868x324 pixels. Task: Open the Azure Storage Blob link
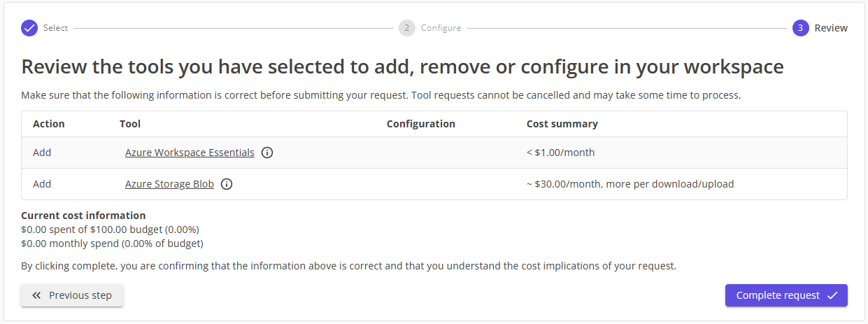click(x=169, y=184)
